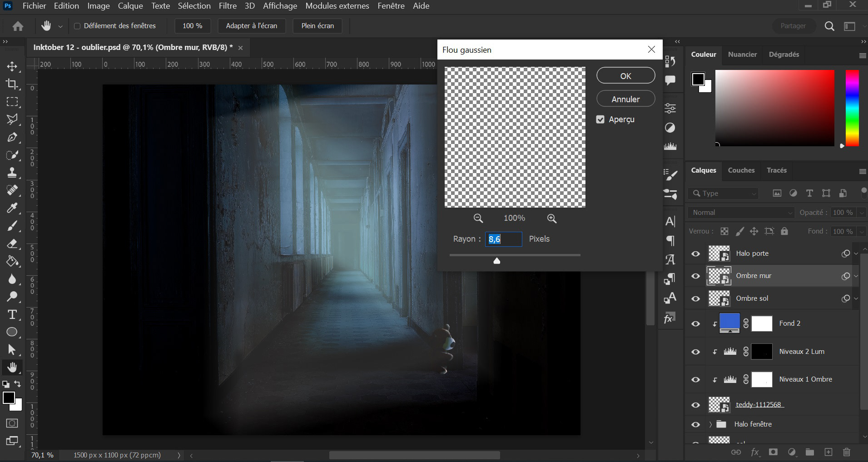This screenshot has height=462, width=868.
Task: Expand smart filters of Halo porte
Action: click(856, 253)
